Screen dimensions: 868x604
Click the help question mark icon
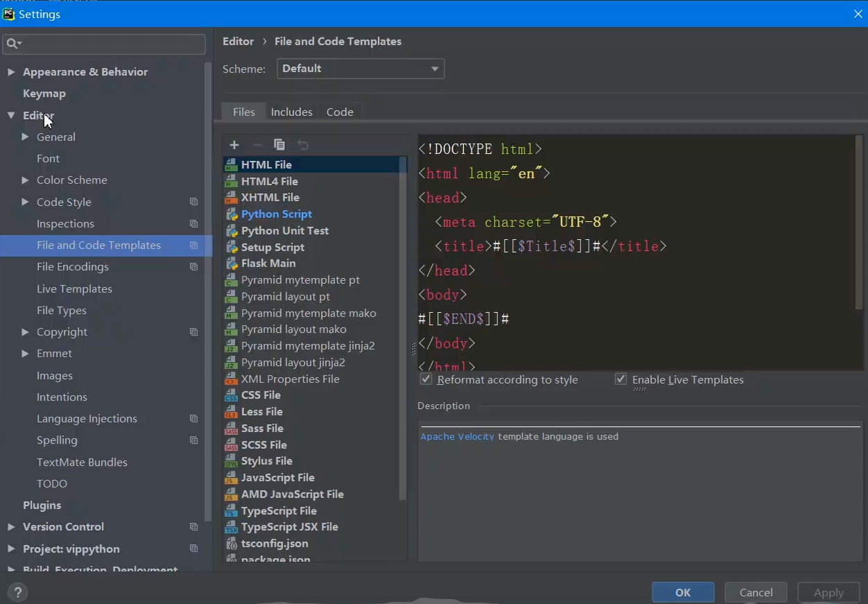coord(17,593)
